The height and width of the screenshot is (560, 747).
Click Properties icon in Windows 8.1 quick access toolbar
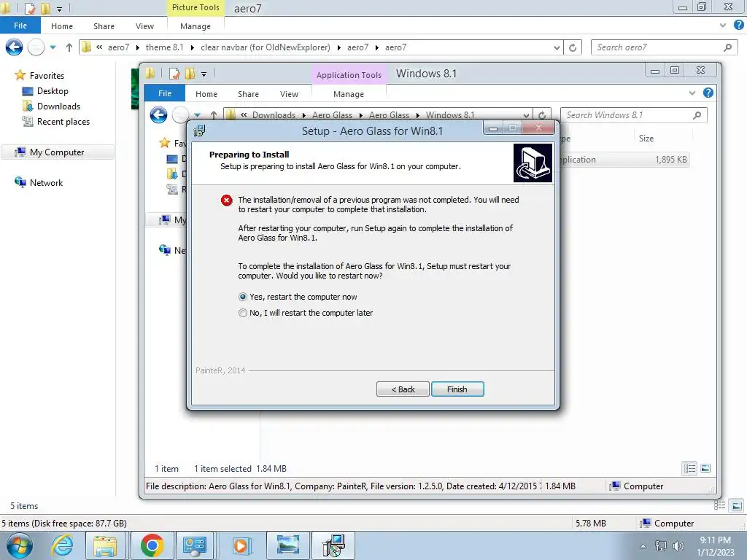174,74
